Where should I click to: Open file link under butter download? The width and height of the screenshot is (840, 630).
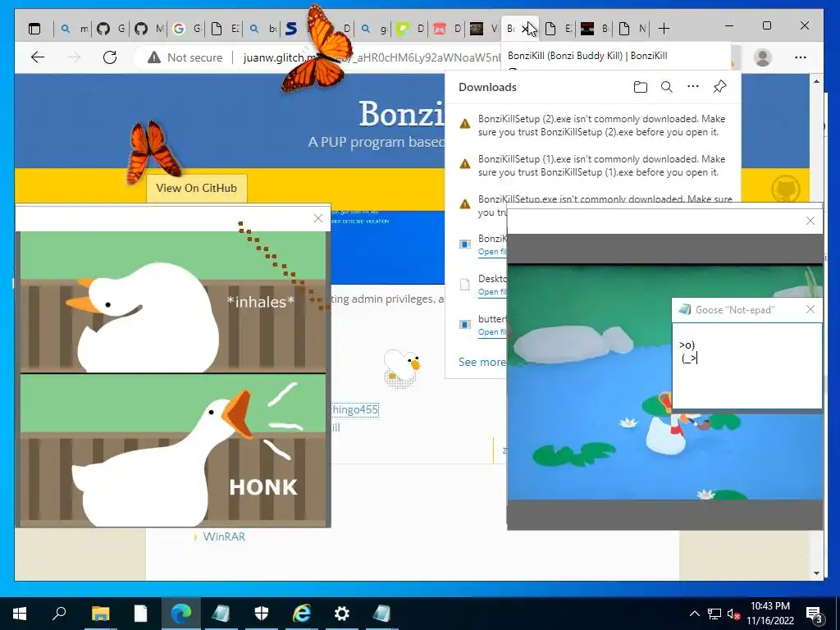point(492,332)
